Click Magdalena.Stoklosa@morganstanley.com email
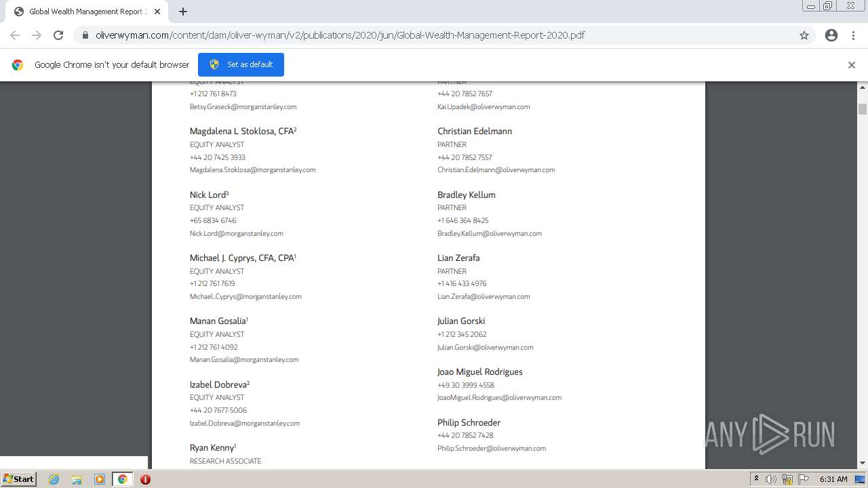868x488 pixels. point(252,169)
